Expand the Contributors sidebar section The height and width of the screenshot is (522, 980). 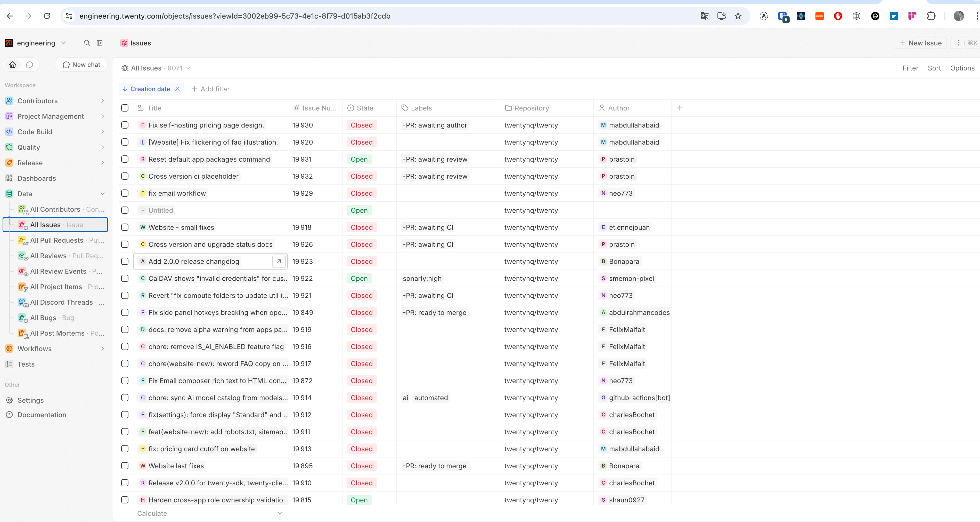point(102,101)
